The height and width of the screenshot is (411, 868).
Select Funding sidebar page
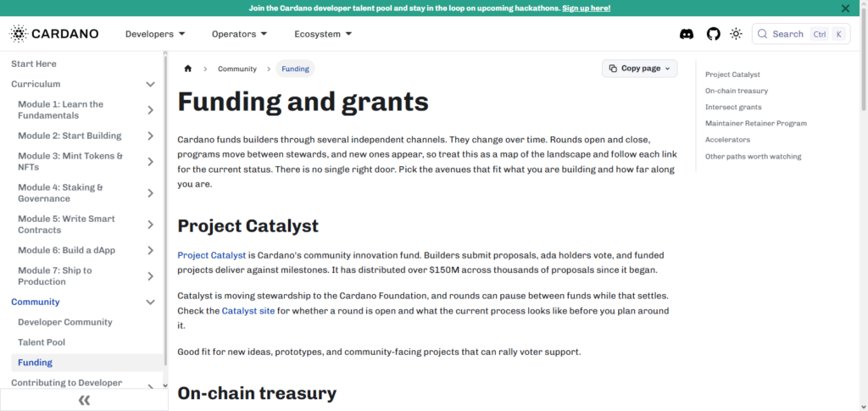coord(87,363)
